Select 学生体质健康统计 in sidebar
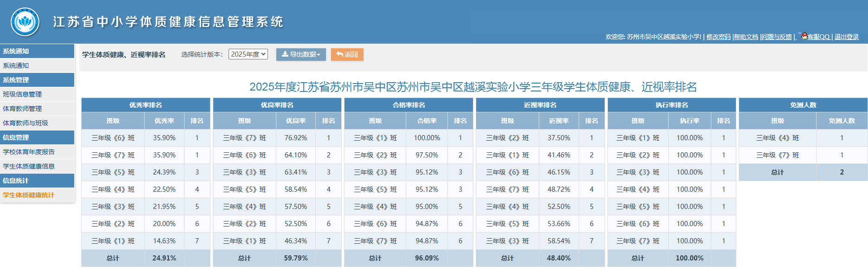This screenshot has height=273, width=868. pos(29,195)
